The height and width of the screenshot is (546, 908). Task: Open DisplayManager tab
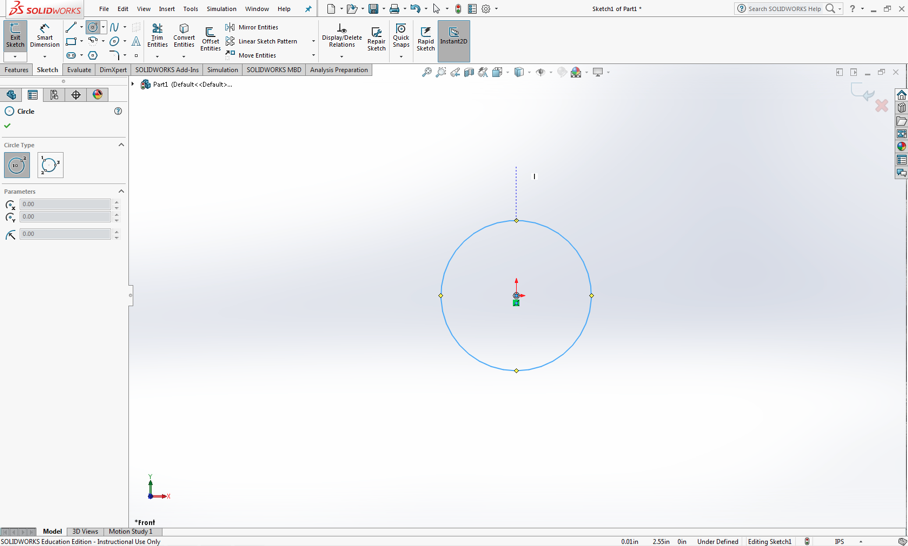tap(97, 95)
